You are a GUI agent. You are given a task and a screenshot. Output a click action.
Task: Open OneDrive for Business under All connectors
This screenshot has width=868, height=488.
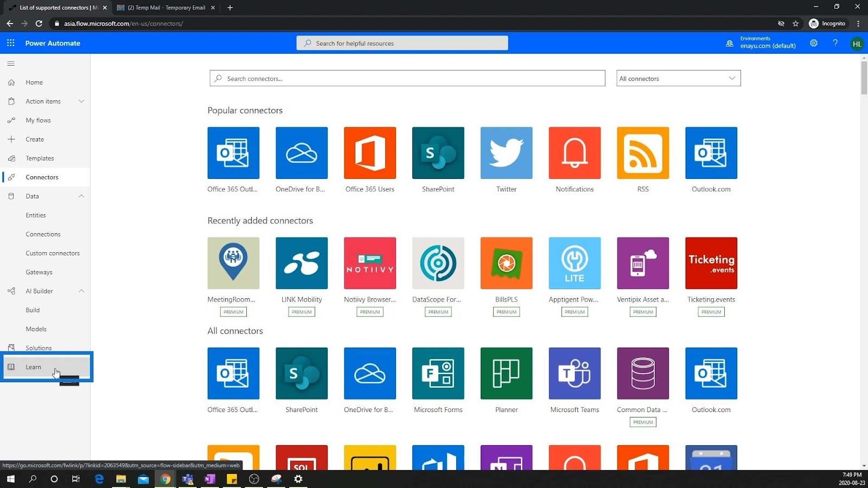coord(370,374)
